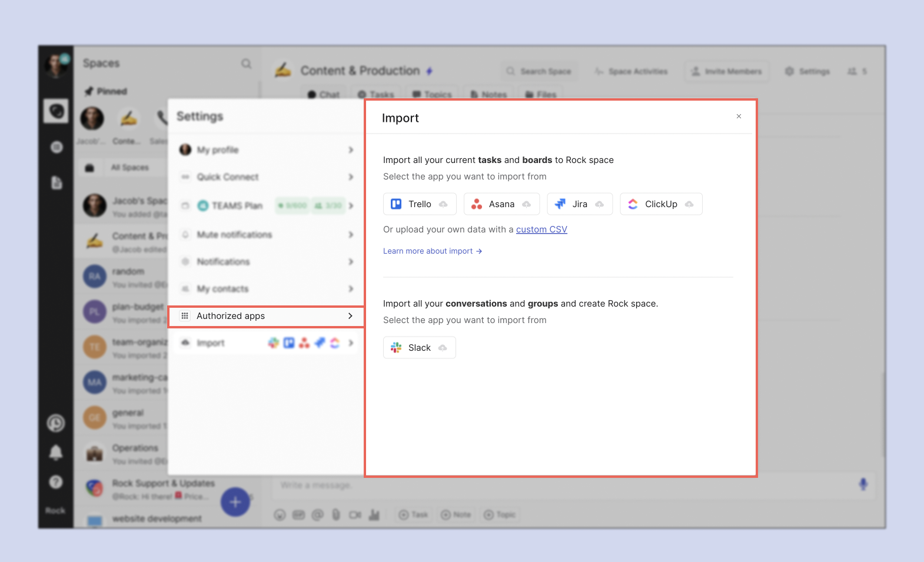The image size is (924, 562).
Task: Choose Jira to import tasks
Action: coord(579,204)
